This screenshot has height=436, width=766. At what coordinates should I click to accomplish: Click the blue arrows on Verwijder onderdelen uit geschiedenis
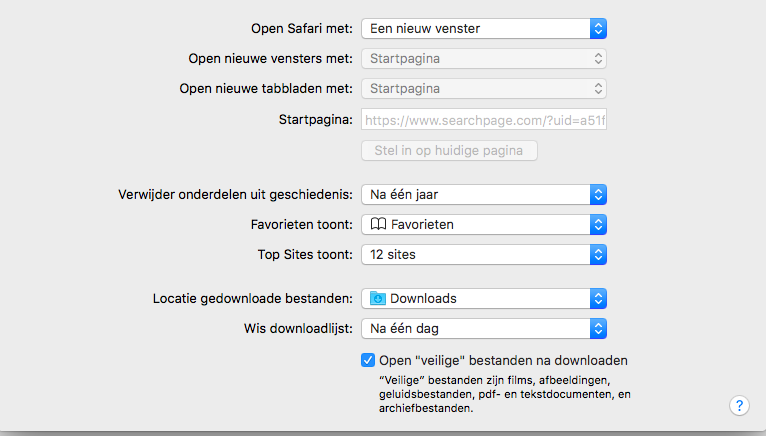coord(598,194)
